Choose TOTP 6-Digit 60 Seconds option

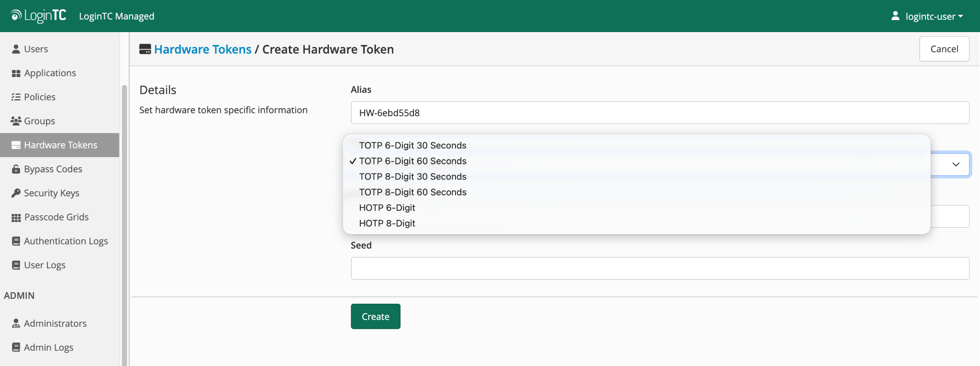pyautogui.click(x=636, y=161)
